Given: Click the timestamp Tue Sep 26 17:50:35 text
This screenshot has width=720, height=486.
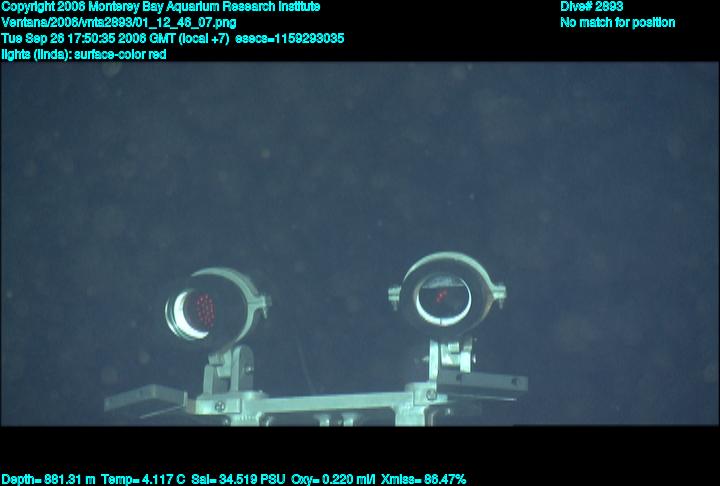Looking at the screenshot, I should [x=116, y=39].
